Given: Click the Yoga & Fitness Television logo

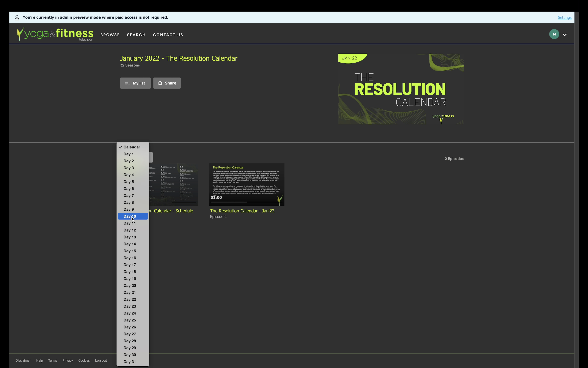Looking at the screenshot, I should pos(55,34).
